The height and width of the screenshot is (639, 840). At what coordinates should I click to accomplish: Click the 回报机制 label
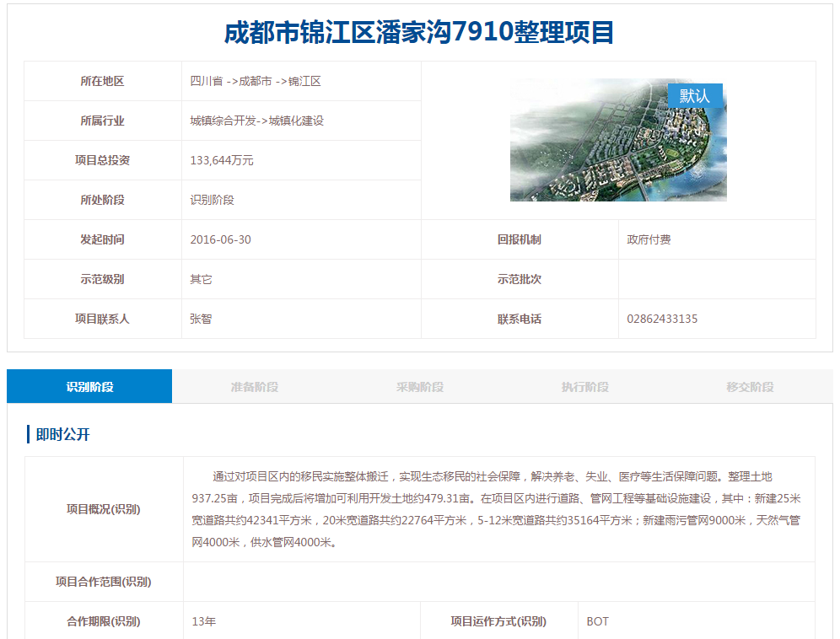[520, 240]
